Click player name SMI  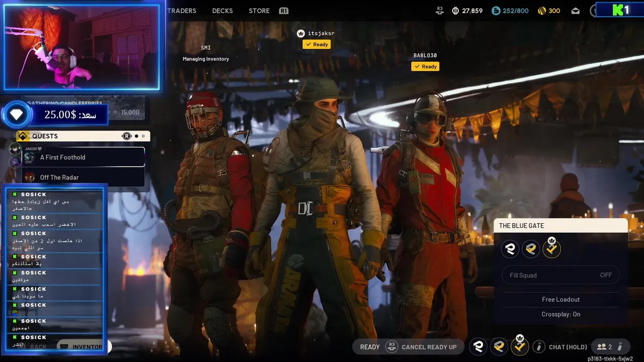[206, 48]
